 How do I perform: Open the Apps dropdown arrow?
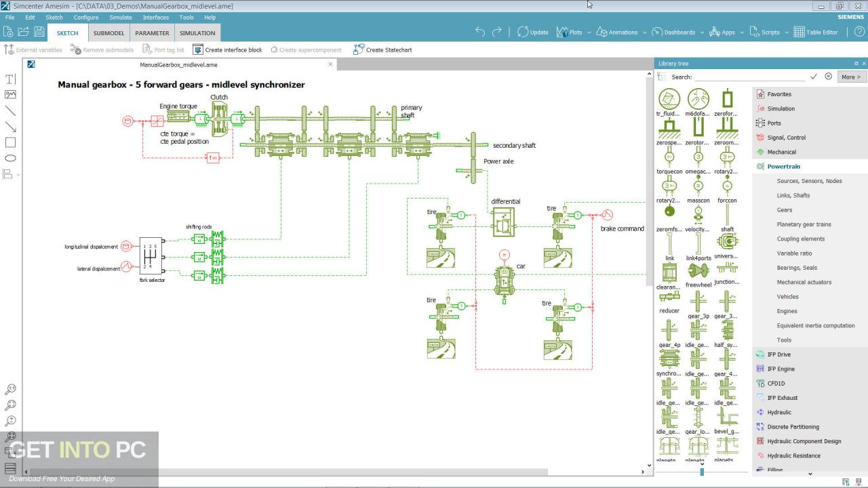pyautogui.click(x=741, y=33)
